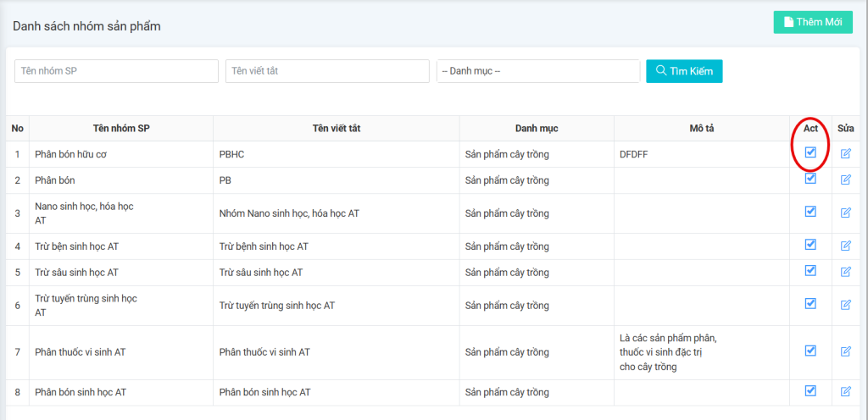The height and width of the screenshot is (420, 868).
Task: Edit the Phân bón sinh học AT row
Action: [845, 391]
